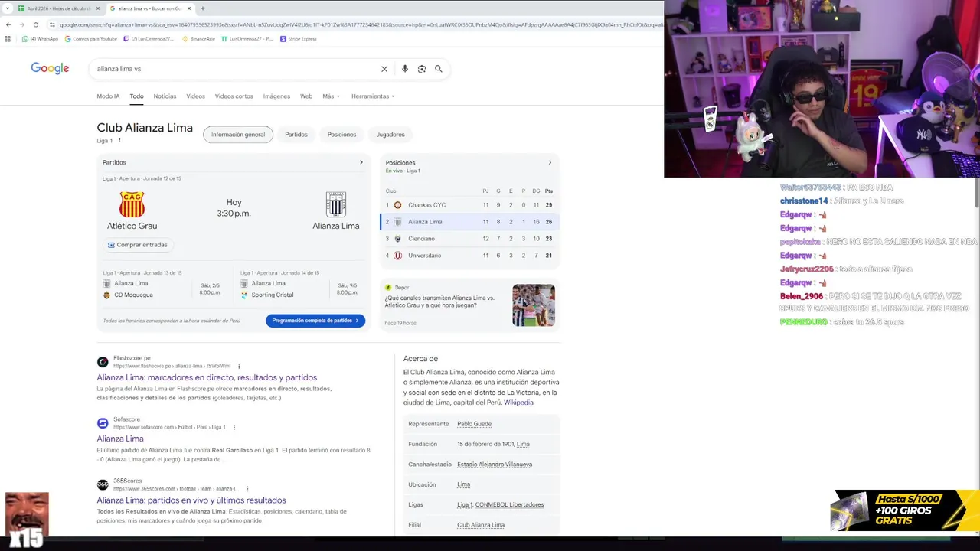The width and height of the screenshot is (980, 551).
Task: Select the Jugadores chip
Action: click(x=390, y=135)
